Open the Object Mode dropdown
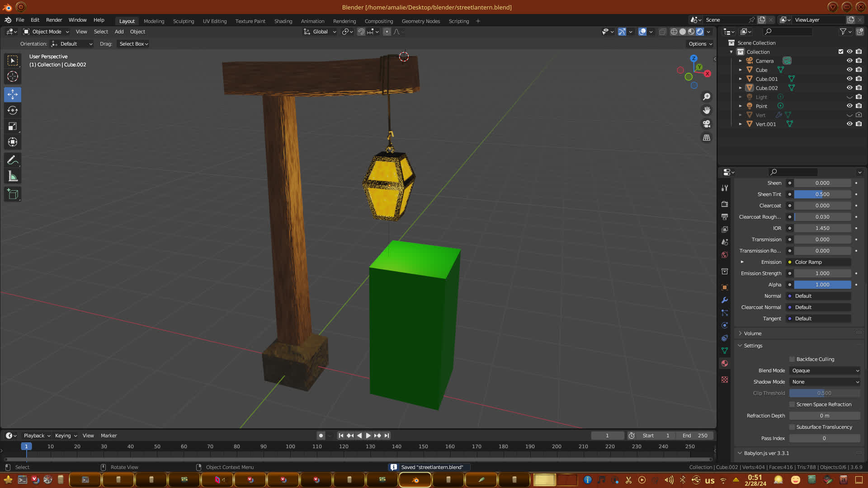This screenshot has width=868, height=488. coord(46,32)
